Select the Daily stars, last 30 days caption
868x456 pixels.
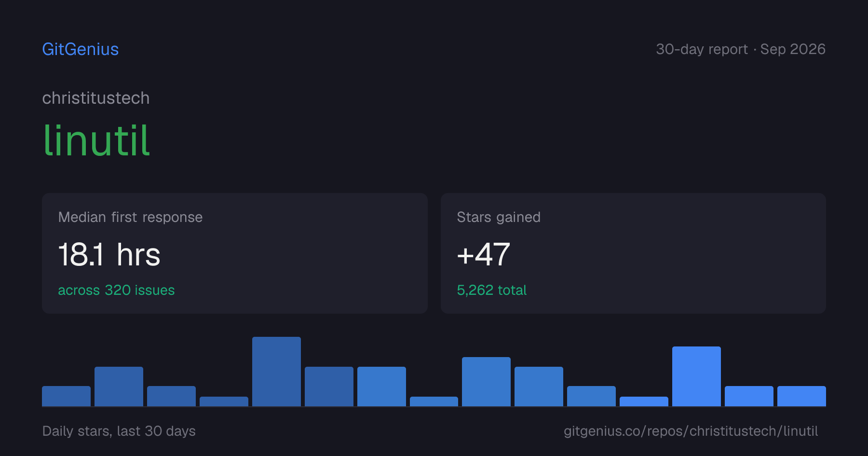click(x=119, y=431)
